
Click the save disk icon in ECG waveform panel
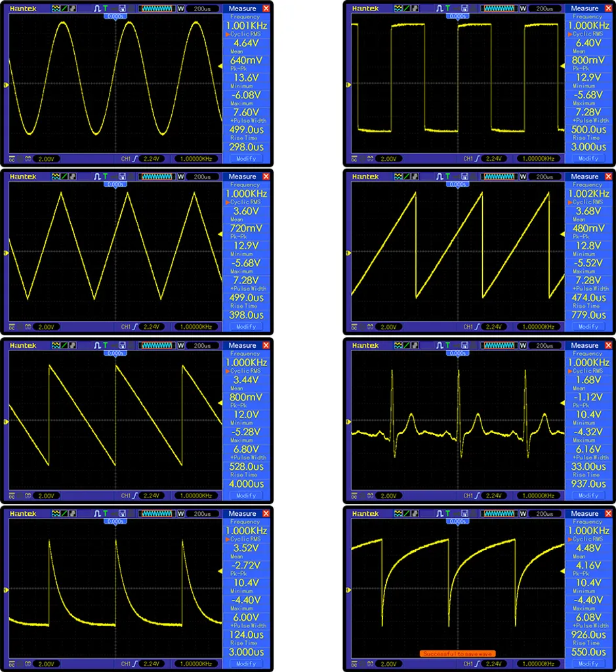pos(464,345)
